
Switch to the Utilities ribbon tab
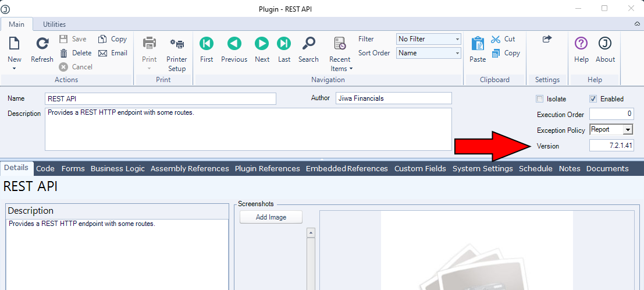coord(54,24)
